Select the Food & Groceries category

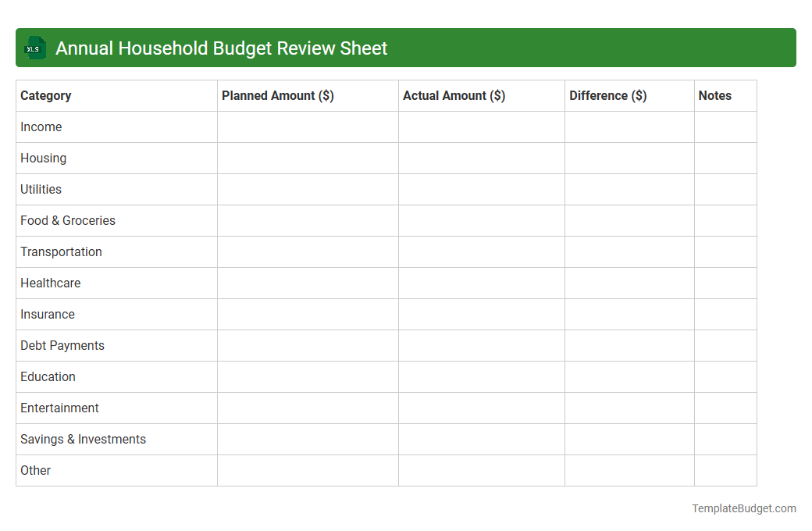pos(68,220)
